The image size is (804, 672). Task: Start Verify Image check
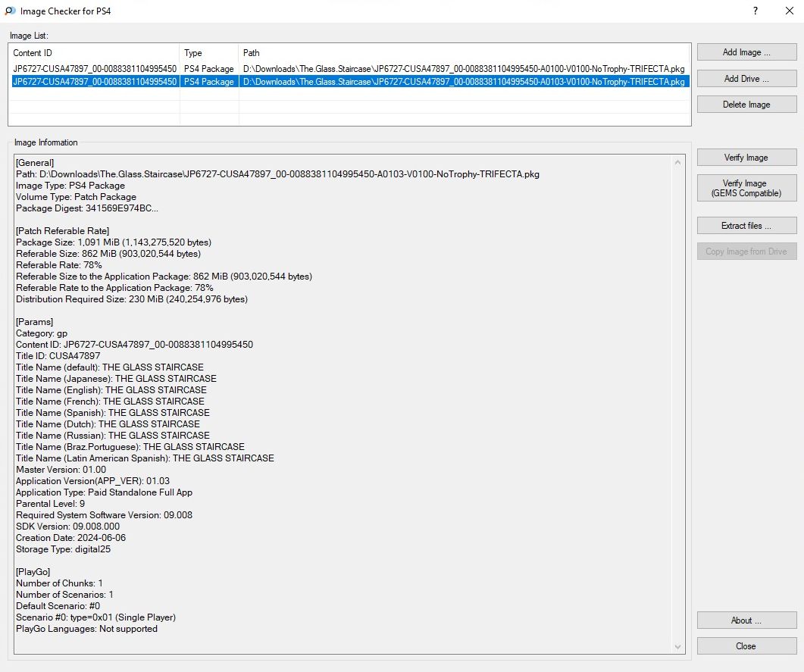click(x=746, y=158)
